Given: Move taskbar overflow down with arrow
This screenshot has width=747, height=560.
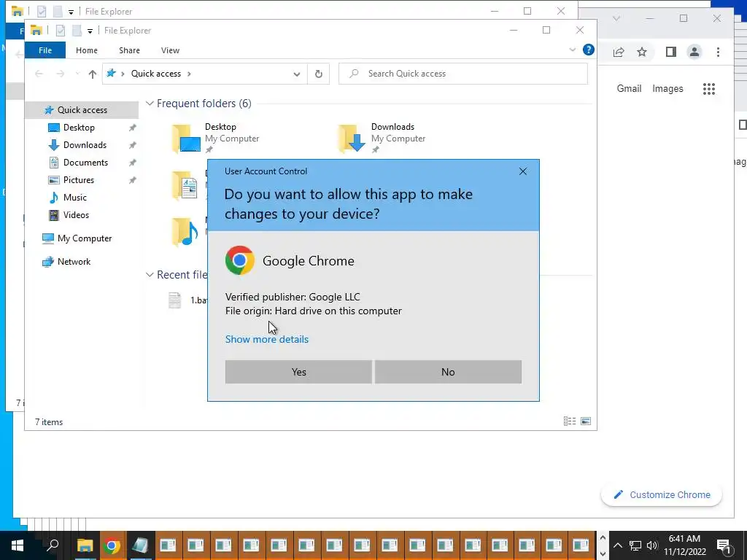Looking at the screenshot, I should [x=603, y=554].
